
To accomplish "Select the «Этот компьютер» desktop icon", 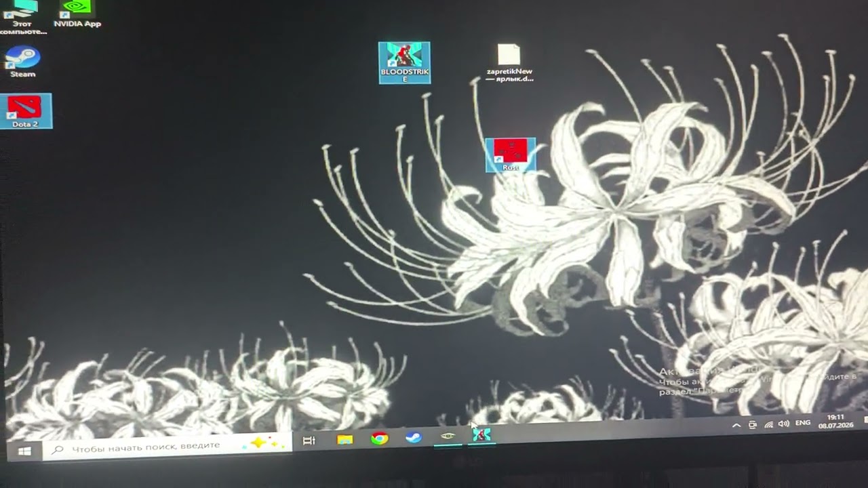I will click(x=22, y=17).
